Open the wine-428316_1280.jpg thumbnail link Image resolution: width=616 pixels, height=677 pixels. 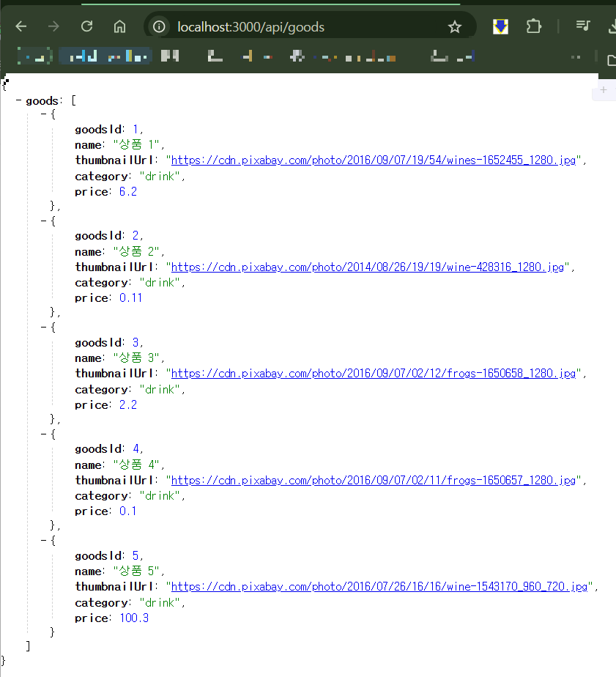pos(368,267)
